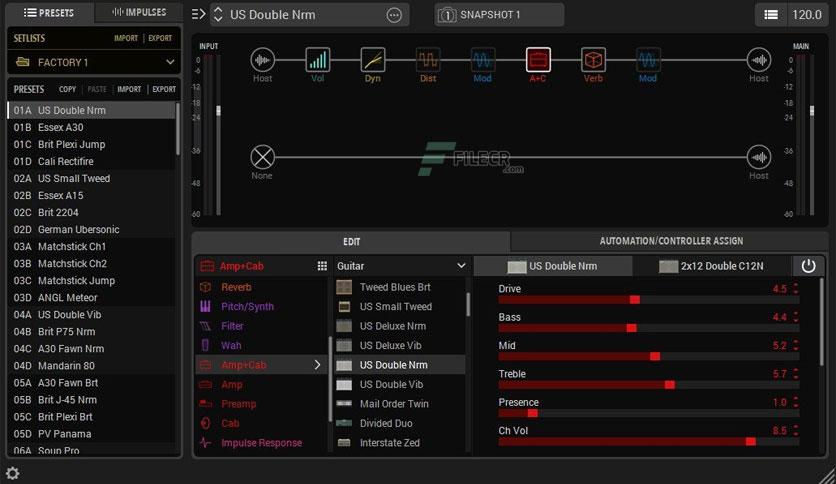This screenshot has height=484, width=836.
Task: Click presets COPY button
Action: tap(67, 89)
